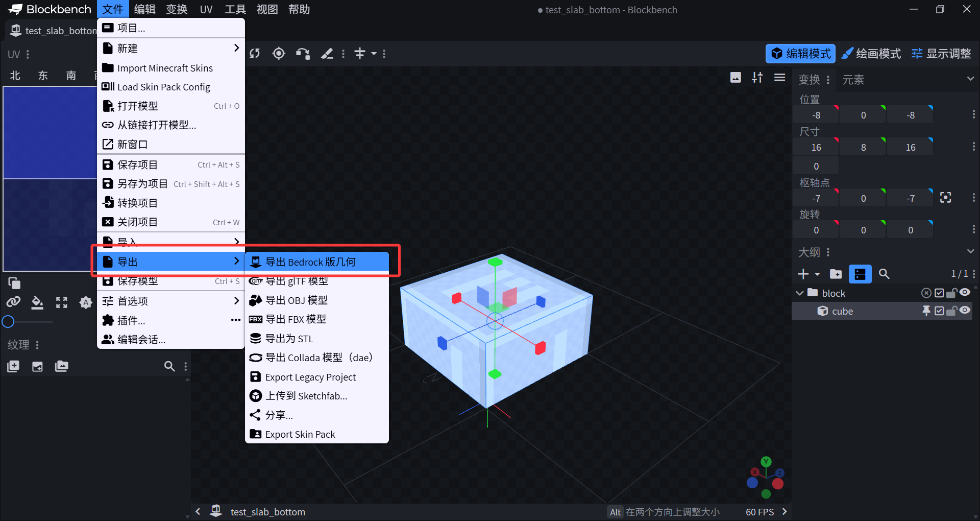Select the 北 north face tab

15,76
